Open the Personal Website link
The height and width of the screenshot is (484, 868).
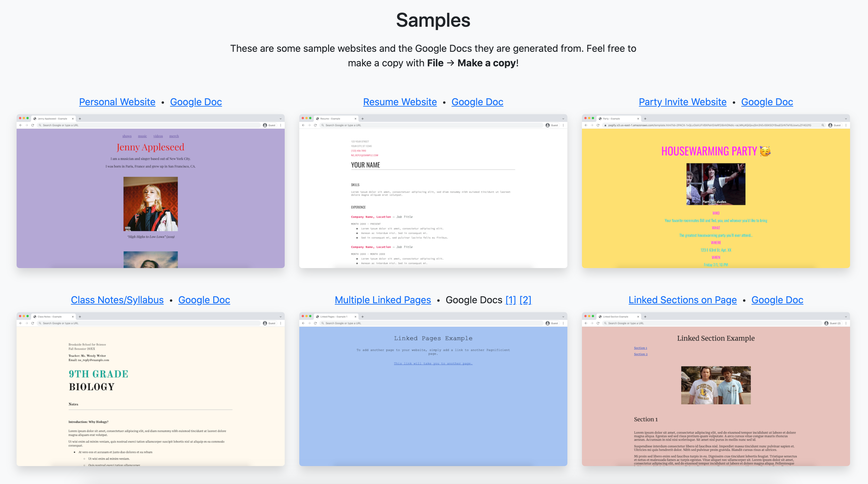(x=117, y=102)
